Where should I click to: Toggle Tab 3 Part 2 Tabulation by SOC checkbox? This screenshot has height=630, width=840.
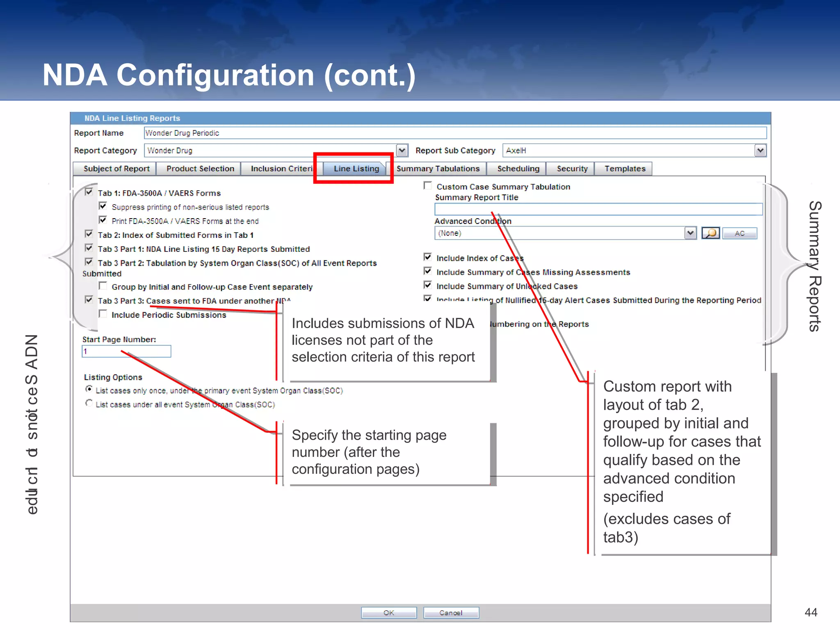point(89,262)
